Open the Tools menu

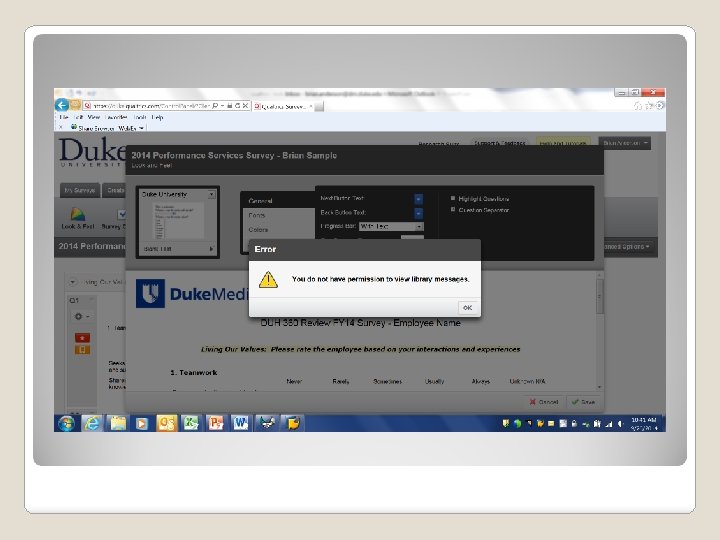point(140,117)
